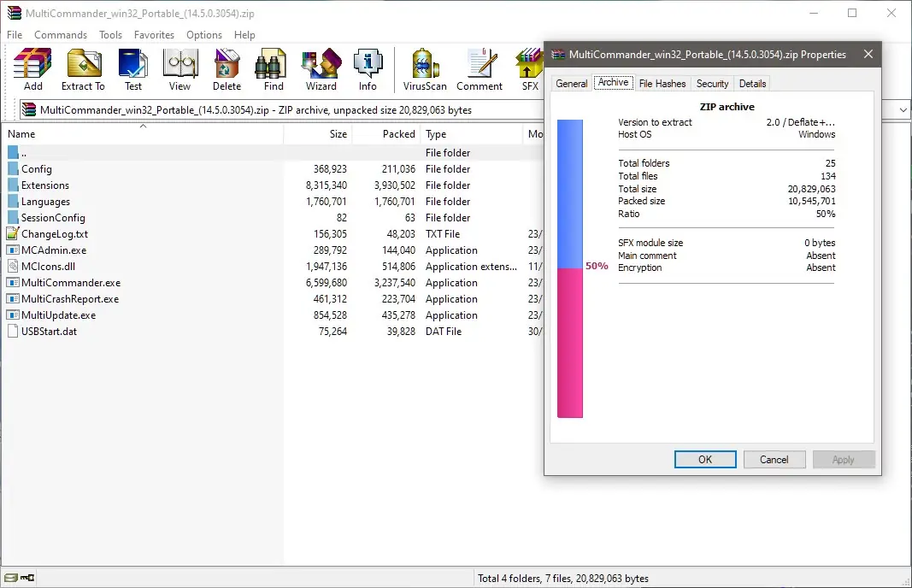
Task: Open the View toolbar icon
Action: click(179, 64)
